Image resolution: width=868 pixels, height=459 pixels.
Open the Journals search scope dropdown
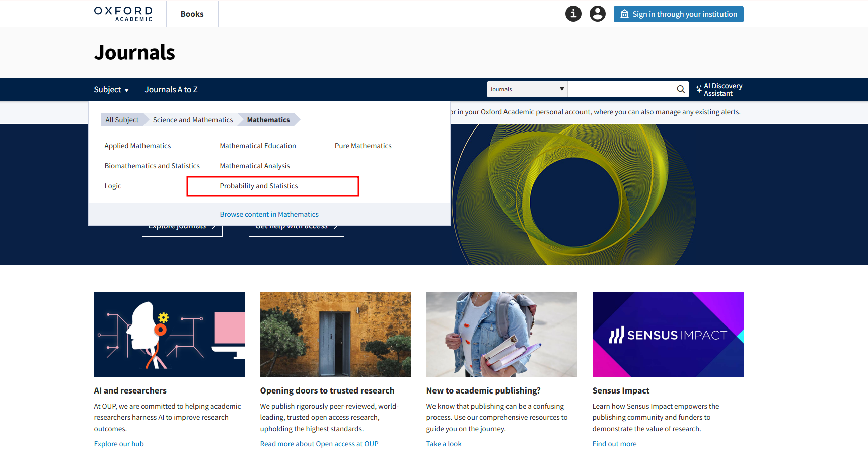tap(527, 89)
